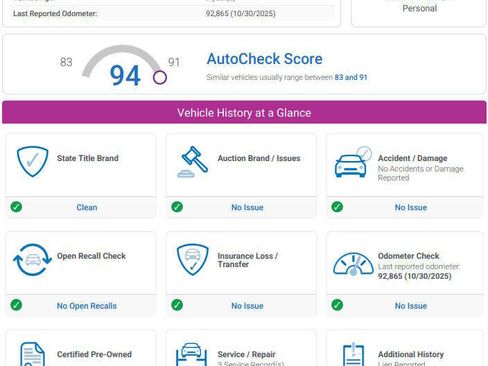Click 'No Accidents or Damage Reported' text
The image size is (488, 366).
click(x=421, y=173)
